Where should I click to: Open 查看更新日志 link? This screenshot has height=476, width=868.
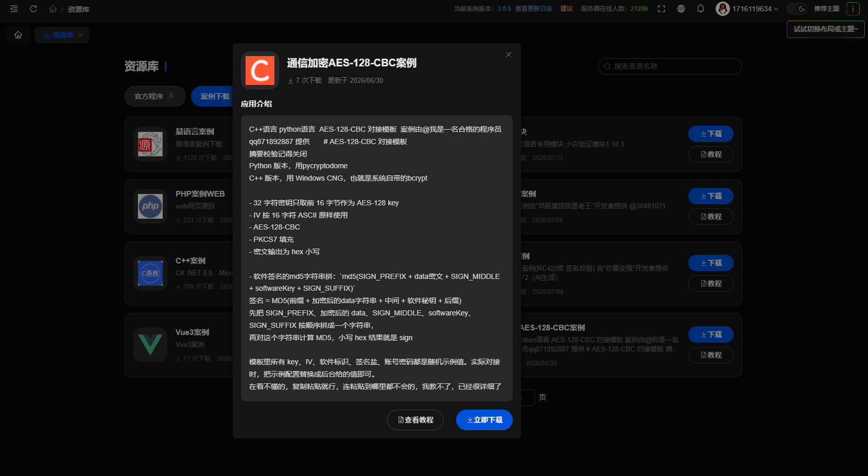click(x=533, y=9)
